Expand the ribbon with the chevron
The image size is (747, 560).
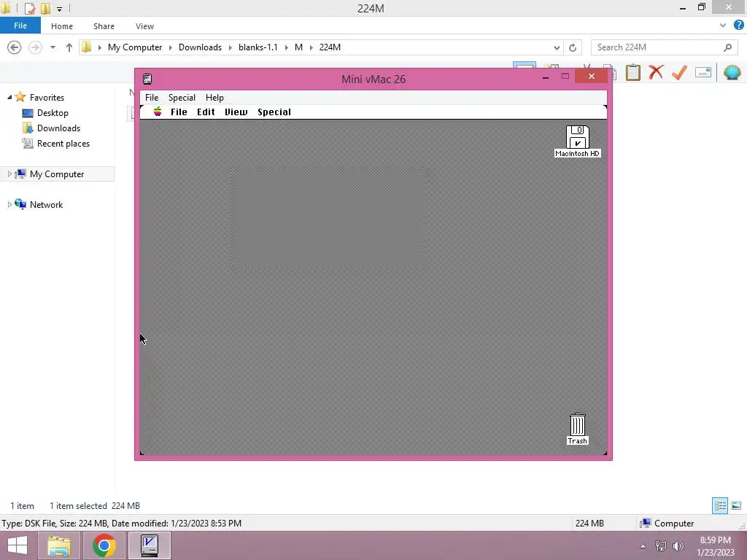(x=723, y=26)
